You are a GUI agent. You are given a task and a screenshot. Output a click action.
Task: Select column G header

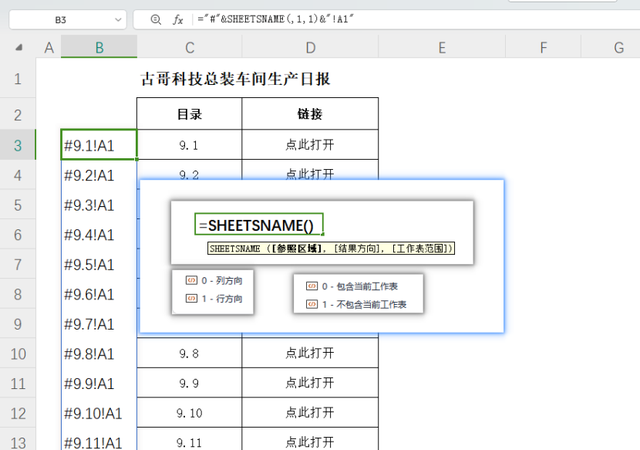[611, 48]
